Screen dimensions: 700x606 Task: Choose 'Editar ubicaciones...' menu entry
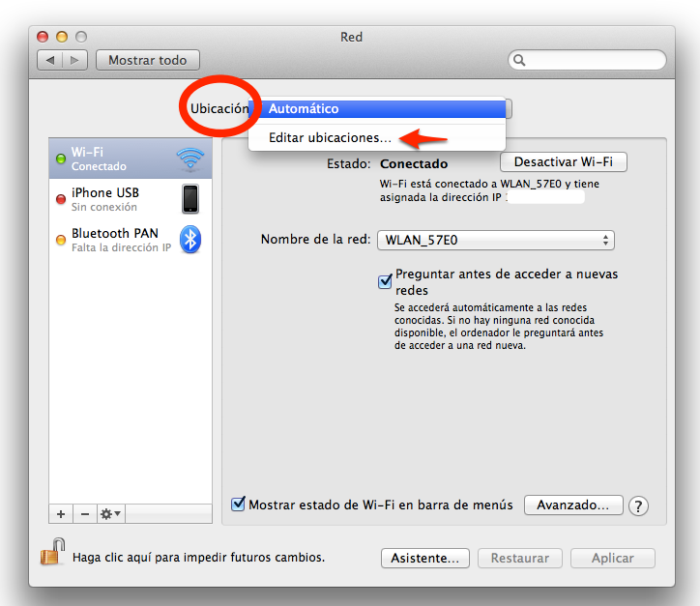pyautogui.click(x=330, y=138)
